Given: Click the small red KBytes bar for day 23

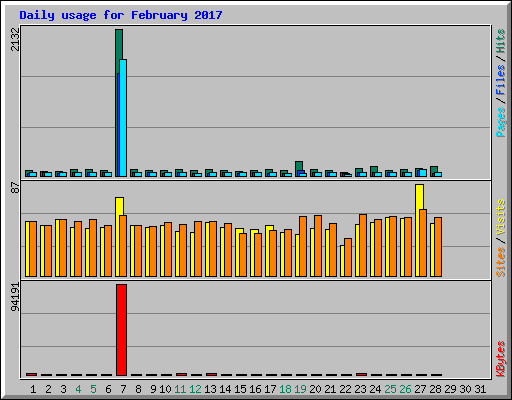Looking at the screenshot, I should pos(361,374).
